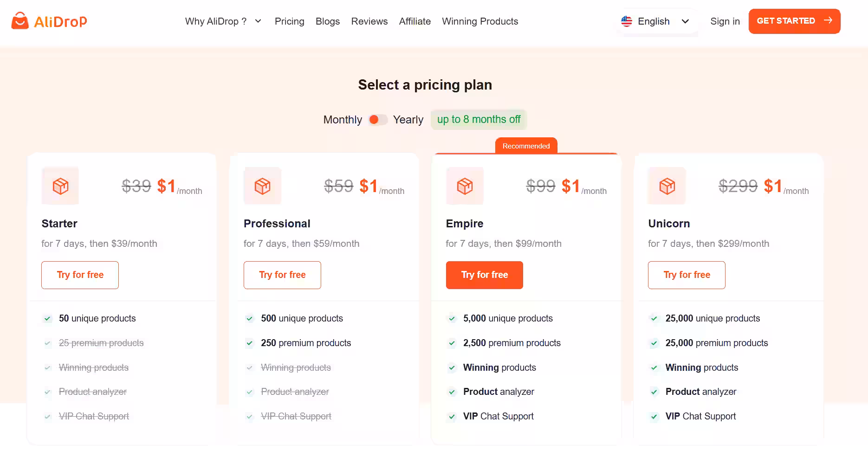Open the Pricing menu item
The width and height of the screenshot is (868, 451).
click(289, 21)
